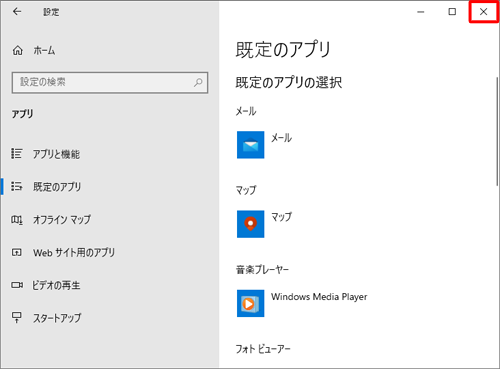Screen dimensions: 500x369
Task: Open 既定のアプリ page from sidebar
Action: (x=57, y=187)
